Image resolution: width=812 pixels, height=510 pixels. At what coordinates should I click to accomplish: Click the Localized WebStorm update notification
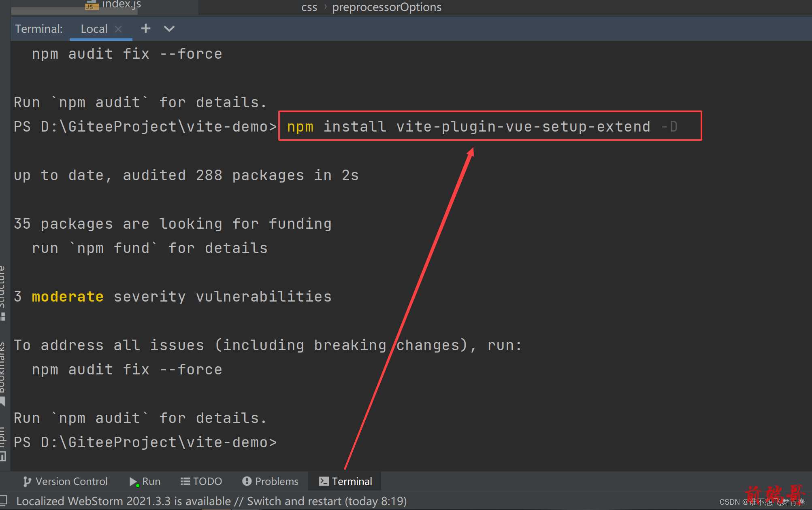(211, 501)
